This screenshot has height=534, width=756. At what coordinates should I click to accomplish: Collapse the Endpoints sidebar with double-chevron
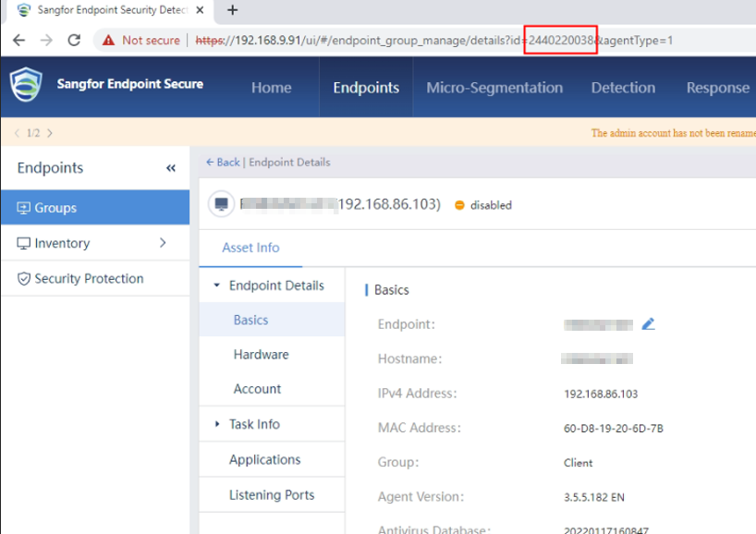tap(171, 168)
